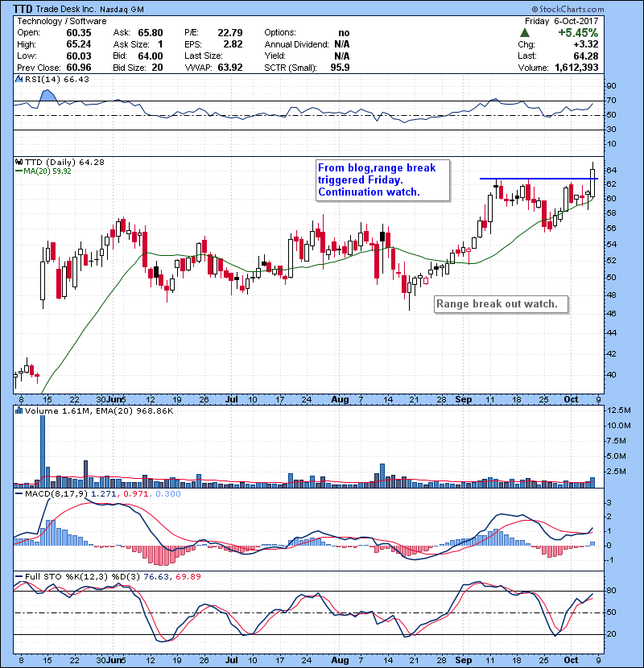Click the RSI(14) legend icon
The width and height of the screenshot is (644, 668).
point(18,79)
